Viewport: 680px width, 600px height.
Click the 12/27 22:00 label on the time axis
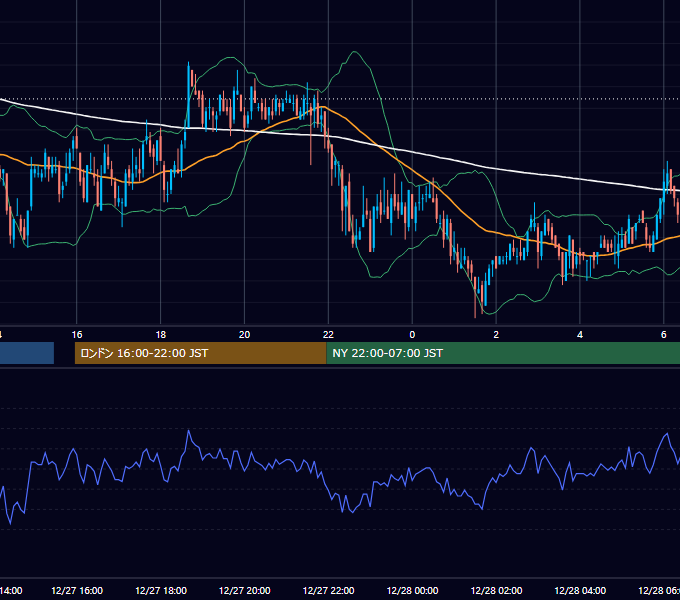click(328, 590)
